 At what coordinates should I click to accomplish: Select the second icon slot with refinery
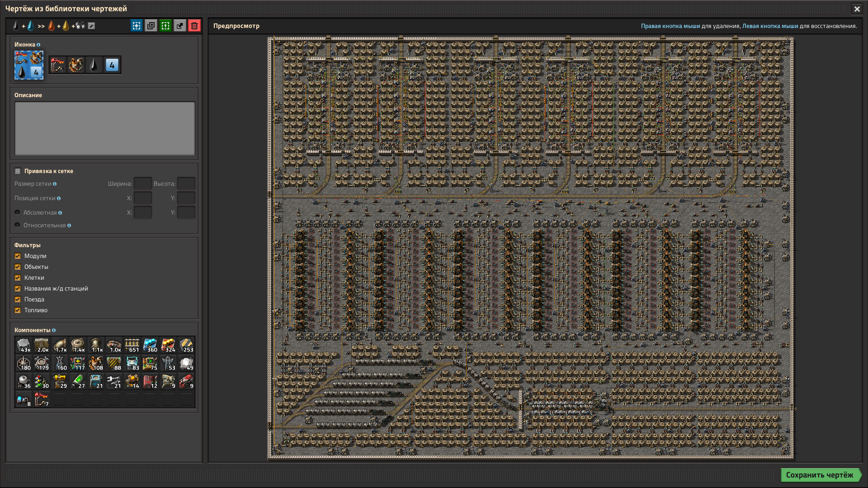point(76,65)
